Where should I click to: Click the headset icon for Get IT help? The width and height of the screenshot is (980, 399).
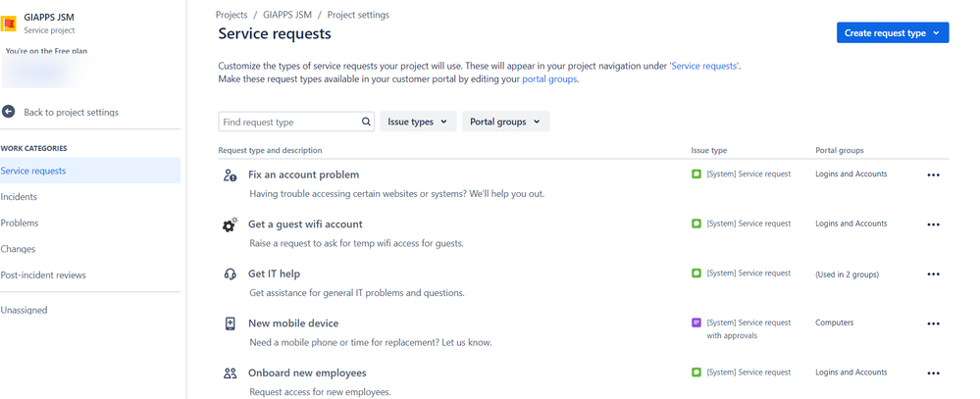coord(230,274)
